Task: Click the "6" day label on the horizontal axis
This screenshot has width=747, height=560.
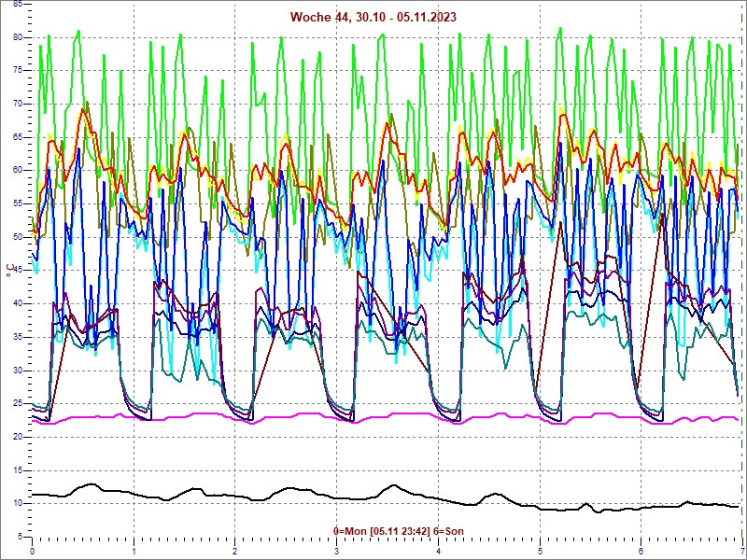Action: pos(641,552)
